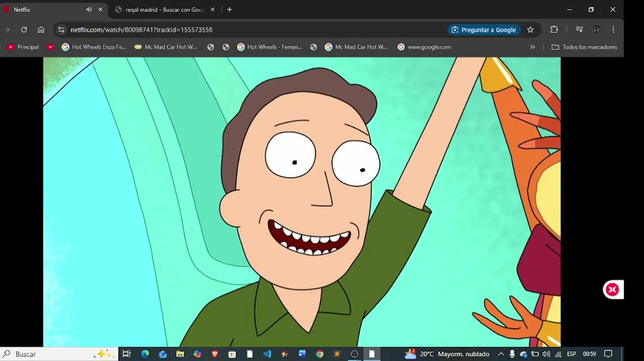This screenshot has width=644, height=361.
Task: Open first Mc Mad Car Hot W... bookmark
Action: (166, 47)
